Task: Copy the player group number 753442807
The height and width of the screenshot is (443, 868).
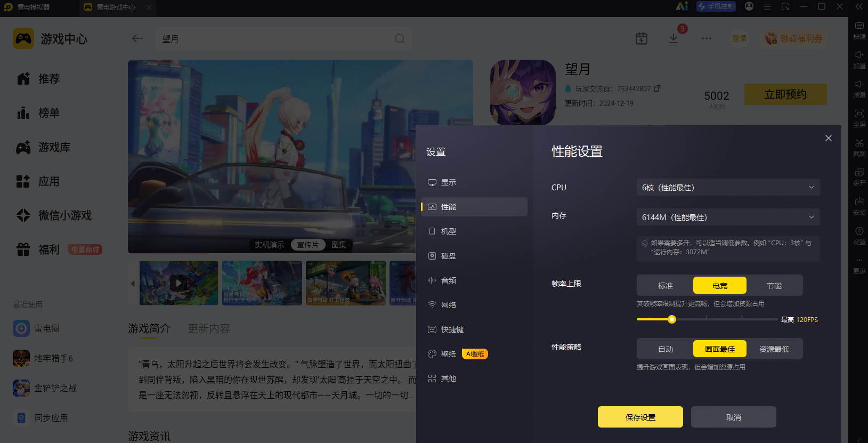Action: (657, 88)
